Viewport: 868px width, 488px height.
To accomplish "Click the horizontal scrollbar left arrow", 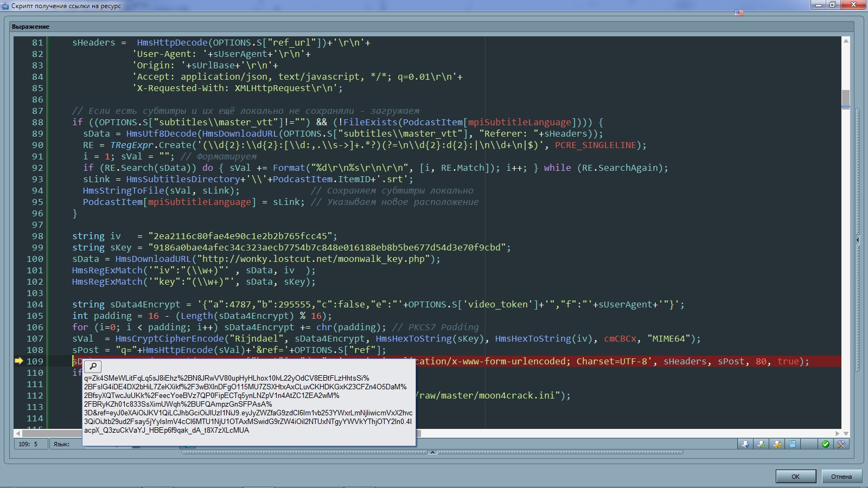I will 18,433.
